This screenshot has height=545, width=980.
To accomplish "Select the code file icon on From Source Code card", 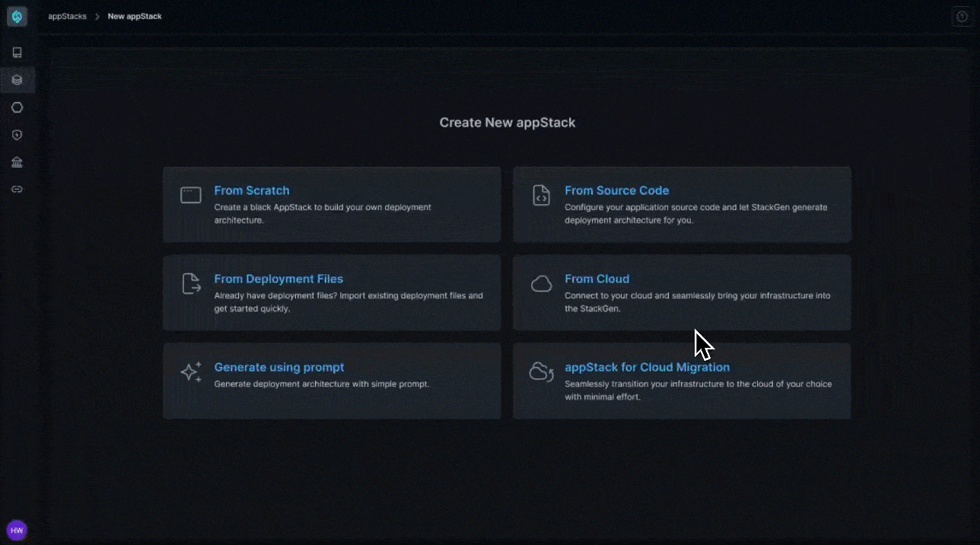I will pyautogui.click(x=541, y=195).
